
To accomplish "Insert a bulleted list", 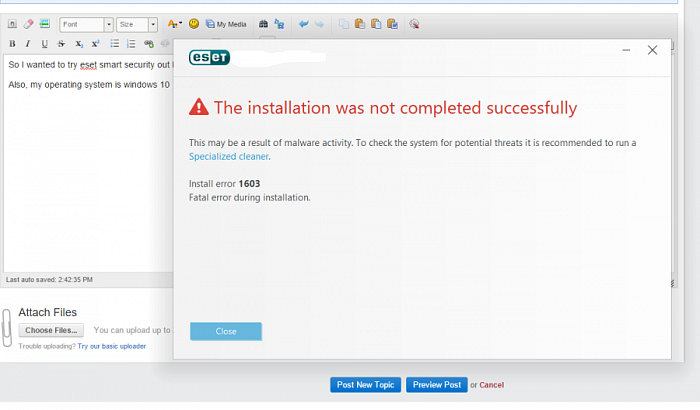I will [x=115, y=44].
